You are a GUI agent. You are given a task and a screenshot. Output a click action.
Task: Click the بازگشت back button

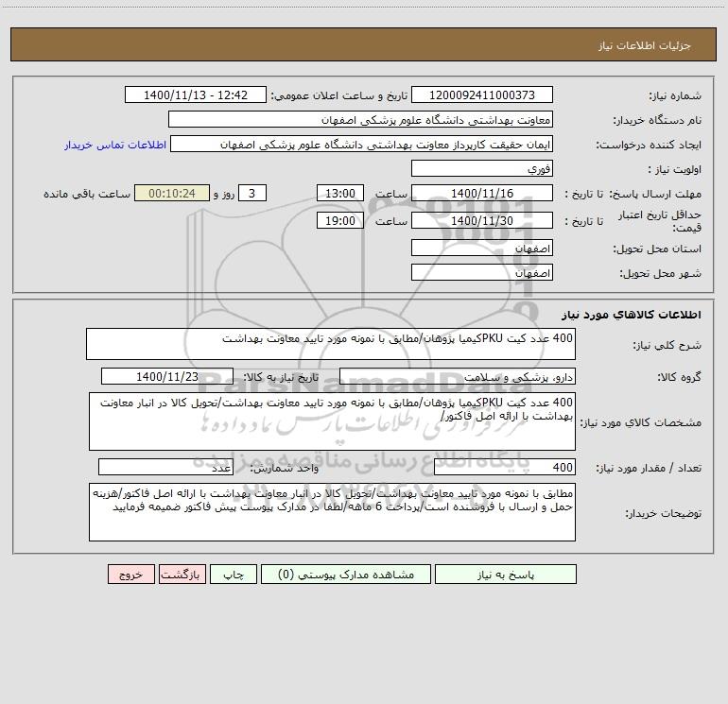point(182,575)
